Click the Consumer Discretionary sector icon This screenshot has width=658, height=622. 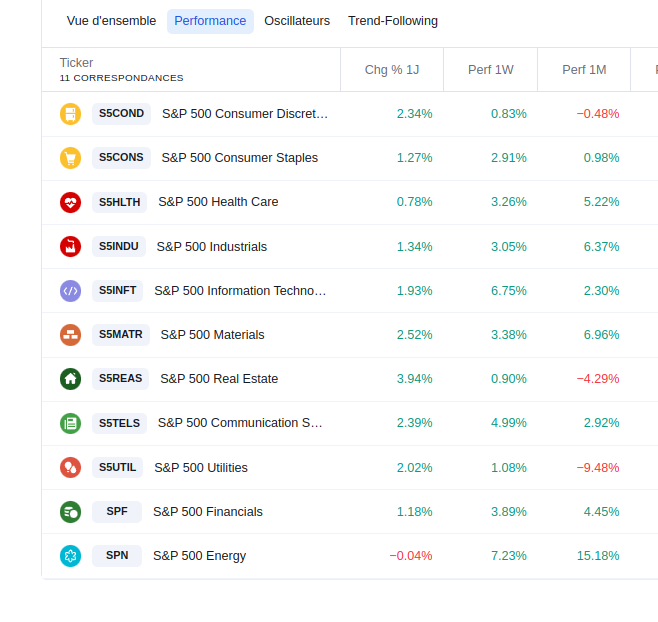[x=70, y=114]
